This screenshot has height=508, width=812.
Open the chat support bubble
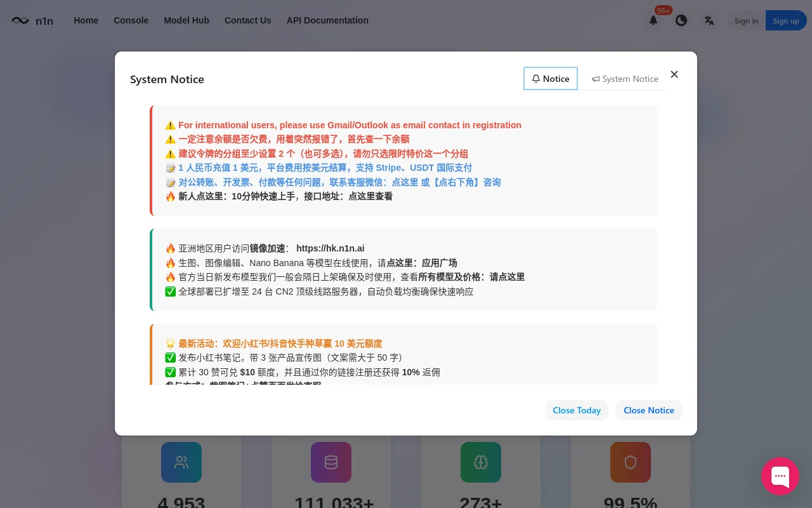[780, 476]
